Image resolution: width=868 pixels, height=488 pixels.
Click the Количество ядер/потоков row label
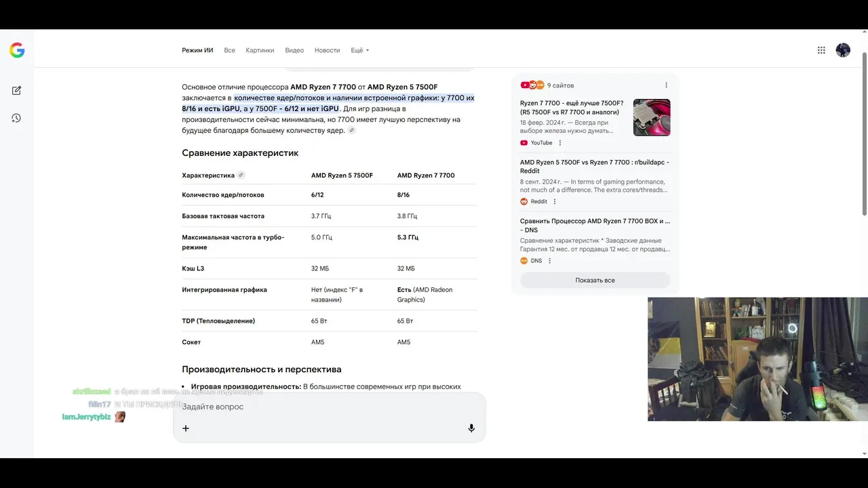coord(223,195)
